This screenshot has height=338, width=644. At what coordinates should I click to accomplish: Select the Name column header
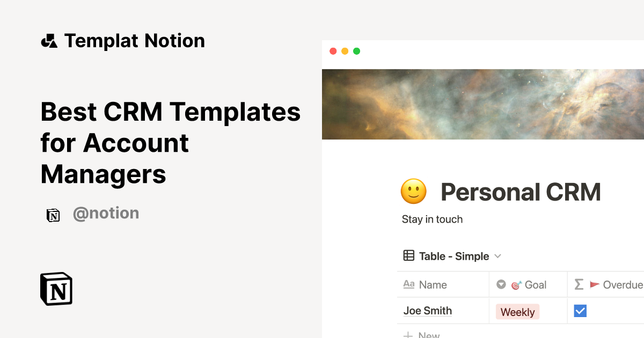(433, 285)
